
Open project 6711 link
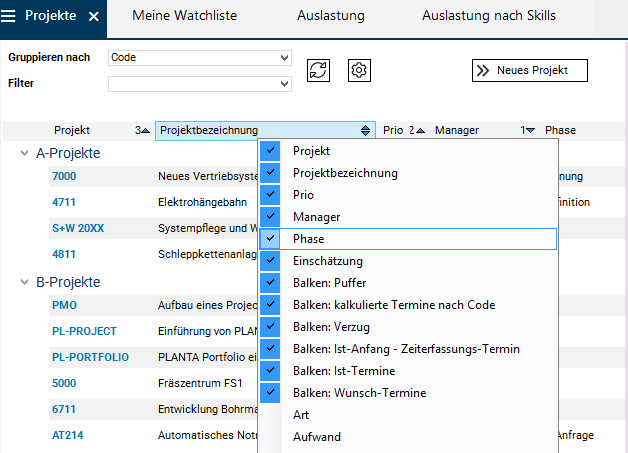[64, 409]
